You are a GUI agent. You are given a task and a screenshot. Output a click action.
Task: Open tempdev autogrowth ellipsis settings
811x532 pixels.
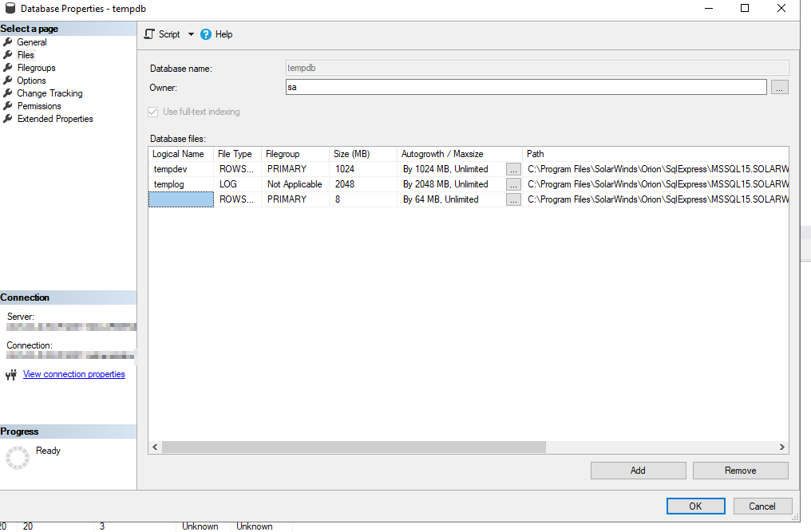pyautogui.click(x=513, y=168)
